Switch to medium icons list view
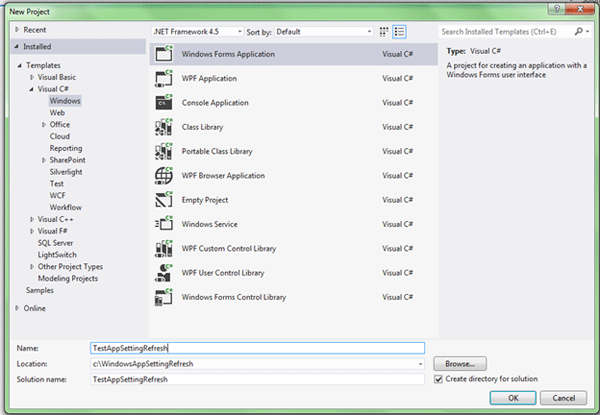Viewport: 600px width, 415px height. (399, 32)
